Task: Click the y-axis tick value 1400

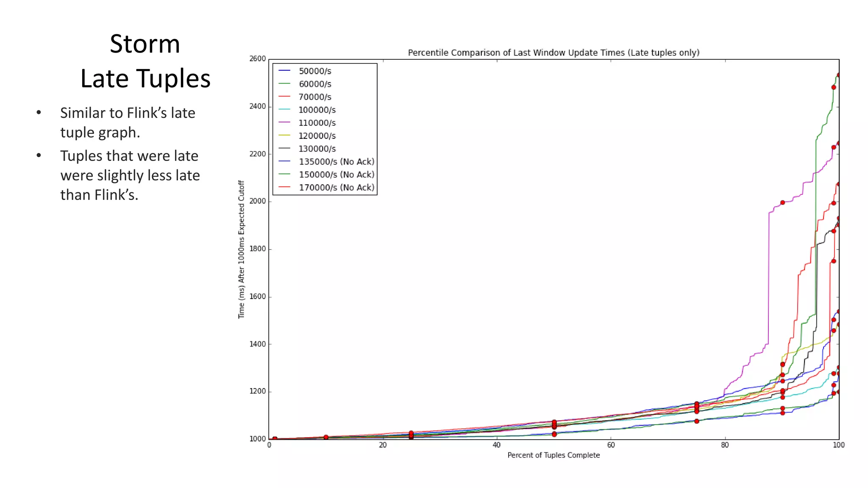Action: [x=258, y=344]
